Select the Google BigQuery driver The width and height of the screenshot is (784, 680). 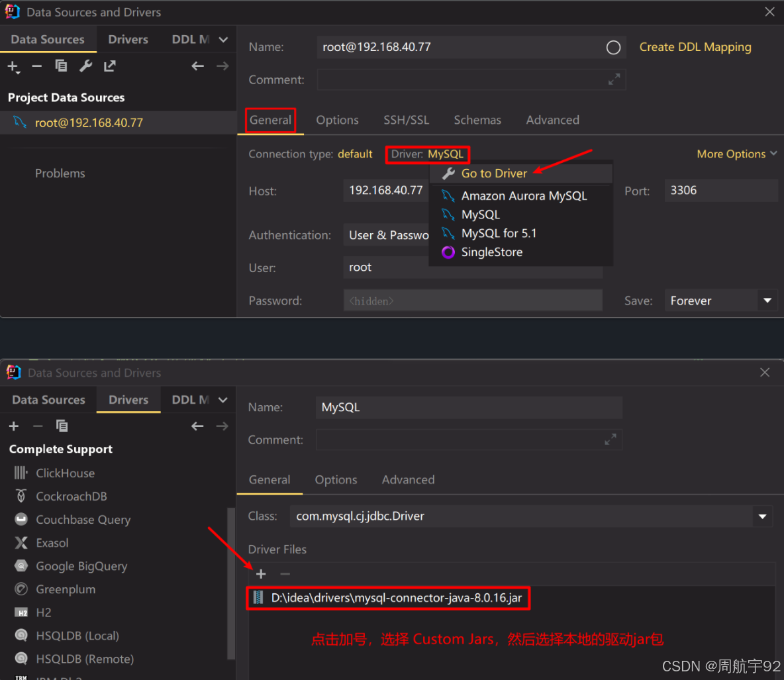[x=81, y=566]
